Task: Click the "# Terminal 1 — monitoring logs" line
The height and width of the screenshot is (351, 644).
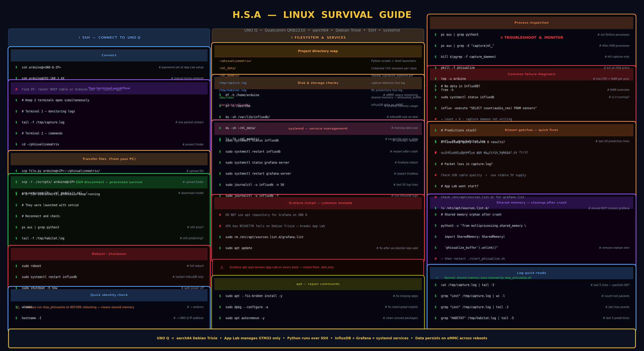Action: point(48,111)
